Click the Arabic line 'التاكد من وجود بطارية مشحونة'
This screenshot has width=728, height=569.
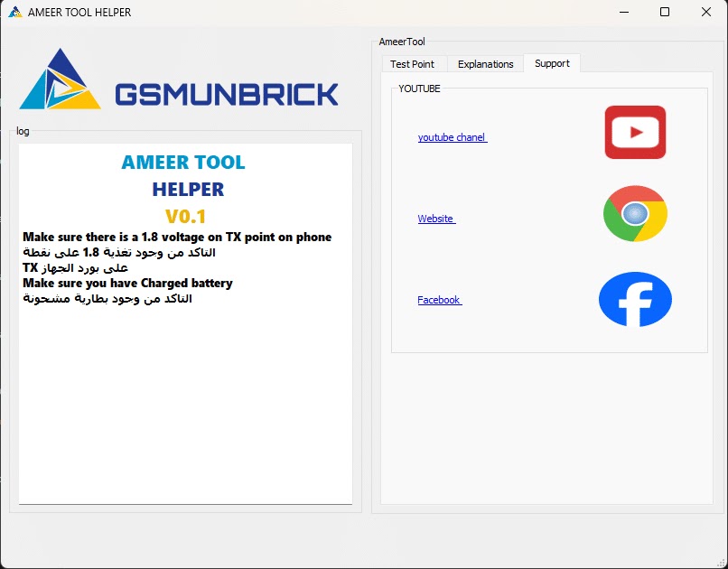coord(107,298)
